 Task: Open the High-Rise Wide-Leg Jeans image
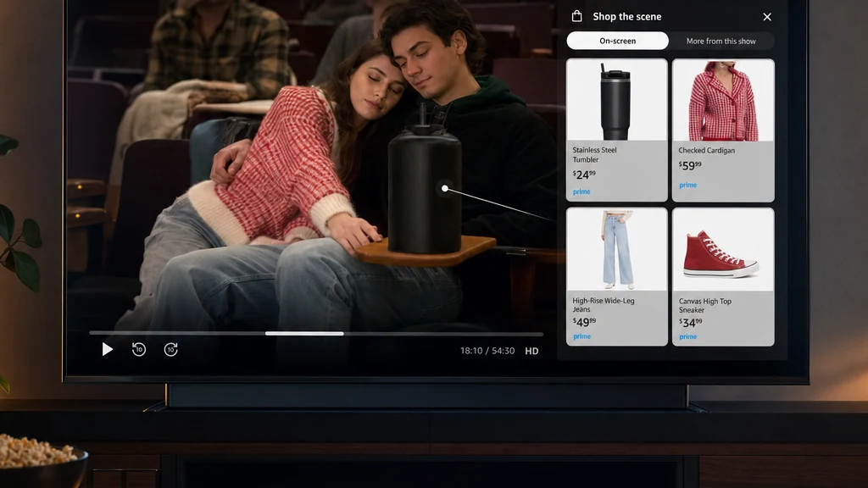617,250
